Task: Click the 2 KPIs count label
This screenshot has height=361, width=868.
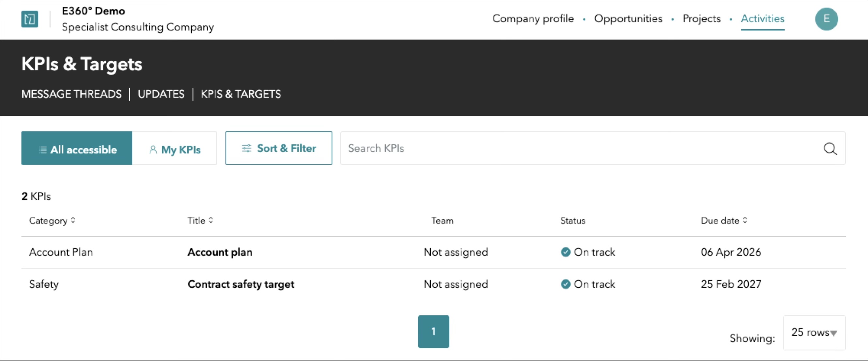Action: coord(36,196)
